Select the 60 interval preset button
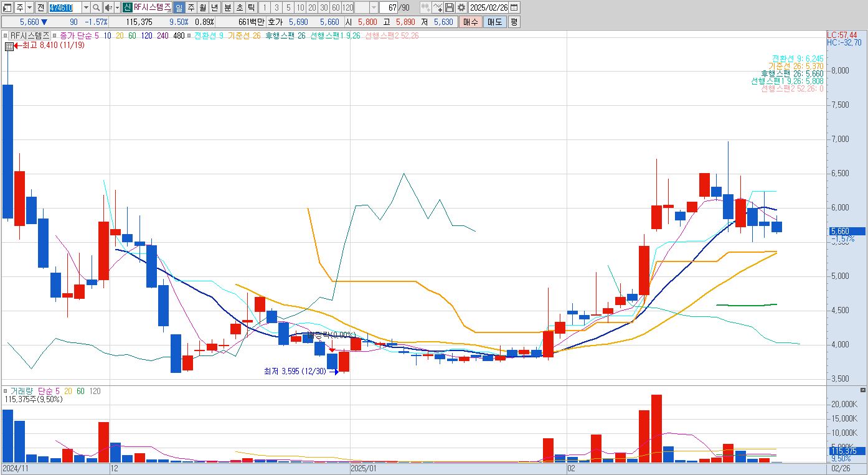This screenshot has height=475, width=868. [x=336, y=7]
